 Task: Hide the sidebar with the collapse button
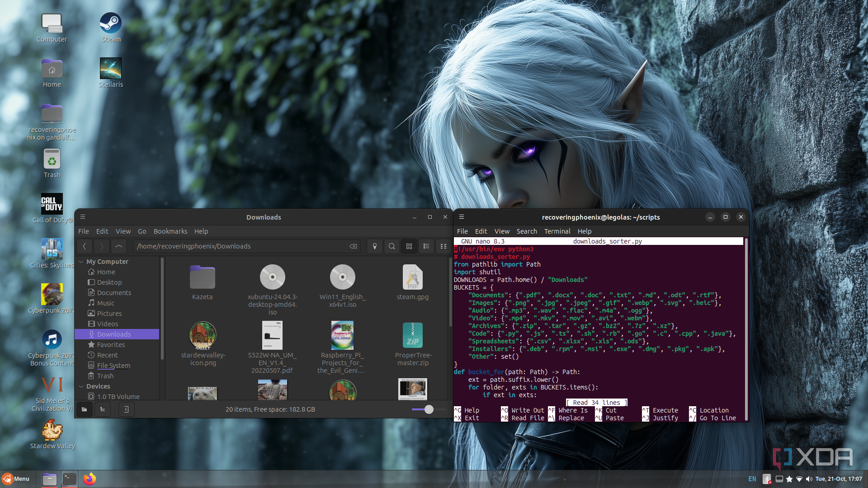coord(126,409)
